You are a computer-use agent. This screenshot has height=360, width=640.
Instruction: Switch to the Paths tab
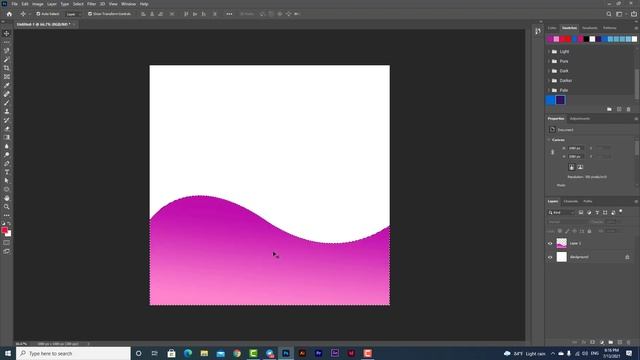coord(588,202)
